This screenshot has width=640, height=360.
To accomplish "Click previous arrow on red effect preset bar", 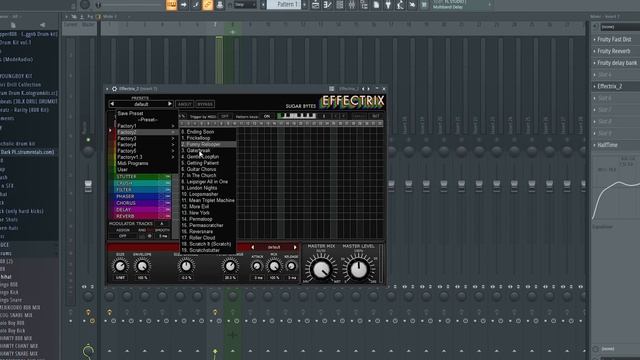I will (253, 247).
